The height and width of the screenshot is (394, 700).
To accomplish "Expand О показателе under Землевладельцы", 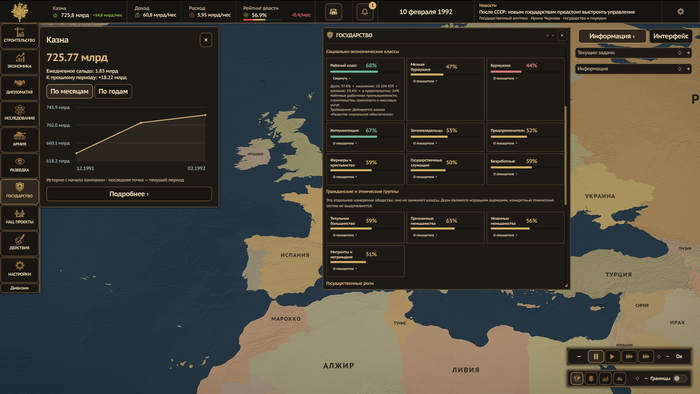I will [x=425, y=143].
